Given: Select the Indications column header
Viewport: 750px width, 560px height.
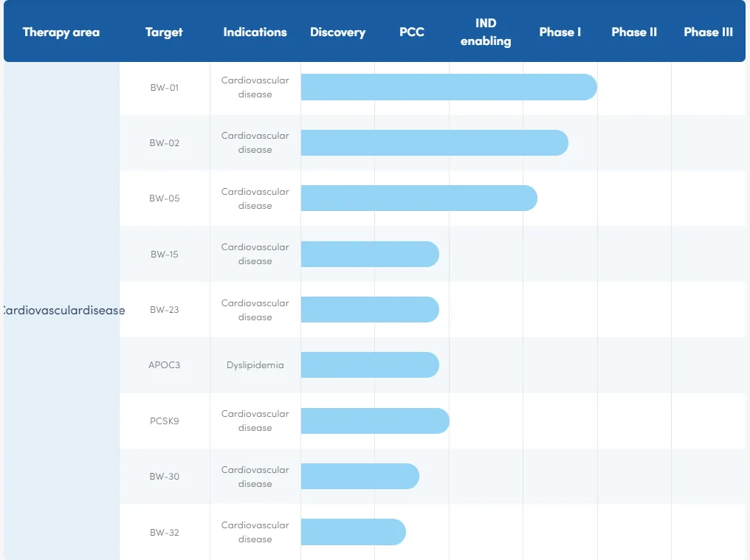Looking at the screenshot, I should coord(255,32).
